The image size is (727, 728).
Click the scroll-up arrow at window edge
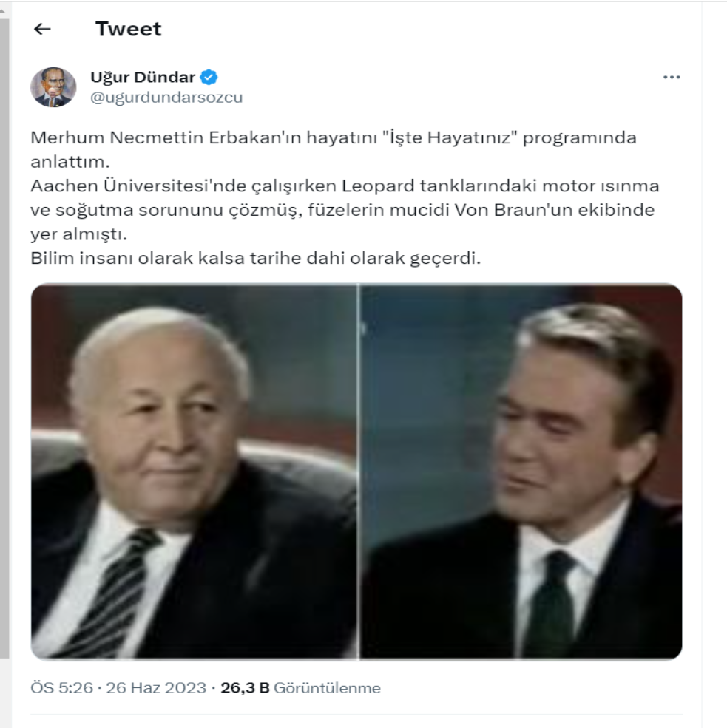pyautogui.click(x=3, y=10)
